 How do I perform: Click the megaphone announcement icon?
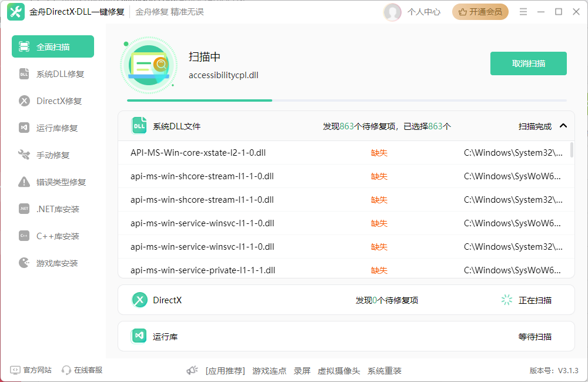point(192,370)
